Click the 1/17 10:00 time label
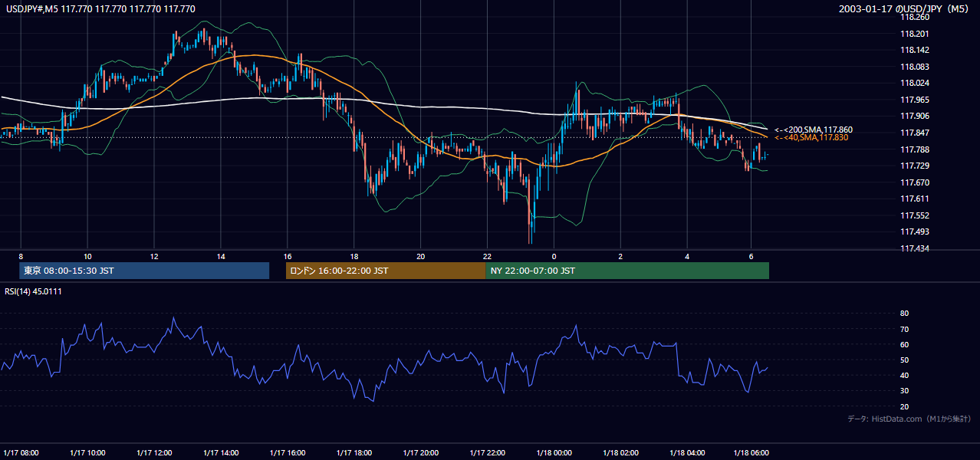Viewport: 980px width, 460px height. pyautogui.click(x=88, y=452)
